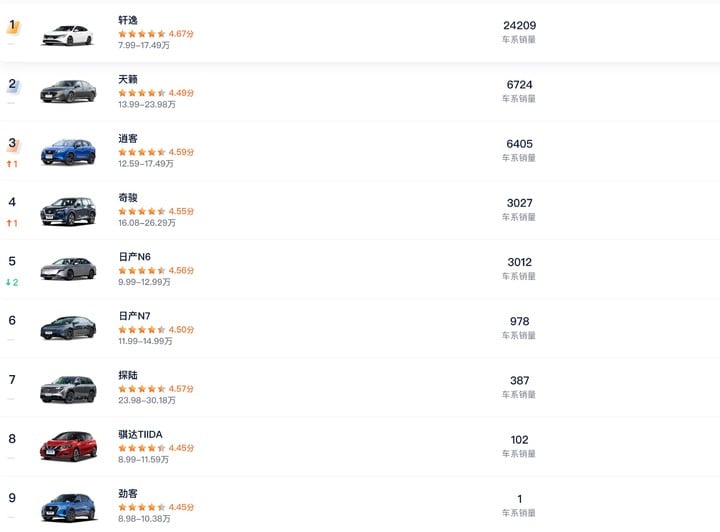Click the blue 逍客 car thumbnail
Viewport: 720px width, 532px height.
(68, 152)
